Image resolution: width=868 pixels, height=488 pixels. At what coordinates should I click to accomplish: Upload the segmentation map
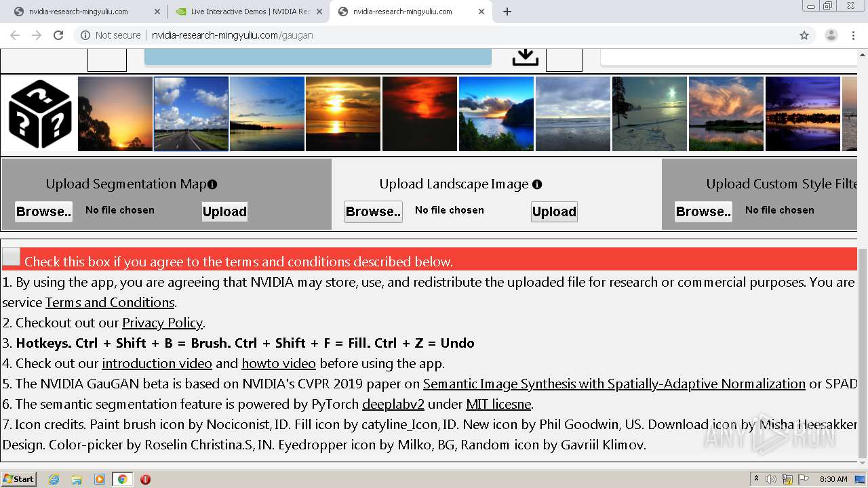pos(224,211)
